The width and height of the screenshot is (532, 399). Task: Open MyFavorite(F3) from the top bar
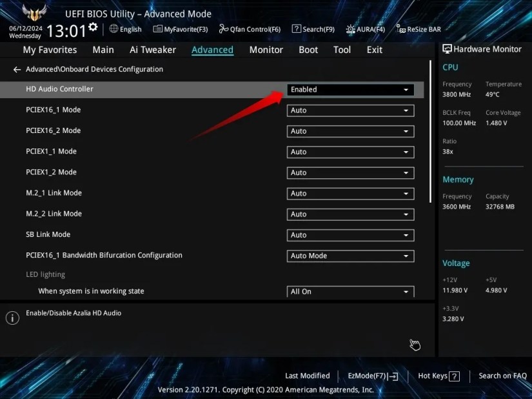pos(181,29)
